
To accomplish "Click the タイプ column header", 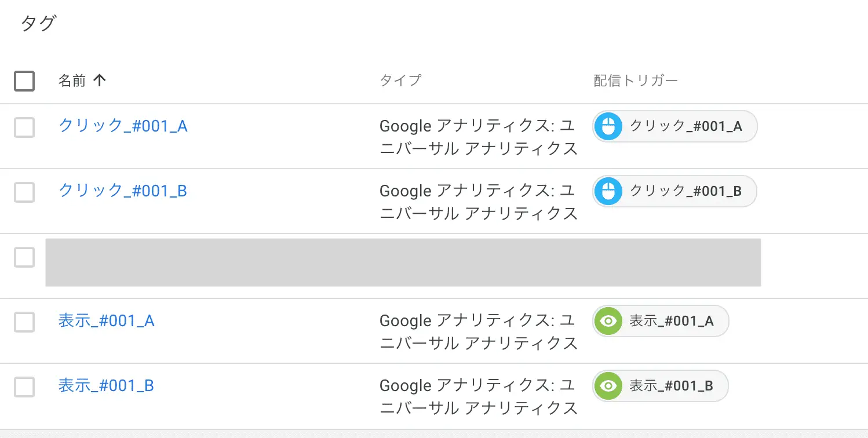I will click(400, 81).
